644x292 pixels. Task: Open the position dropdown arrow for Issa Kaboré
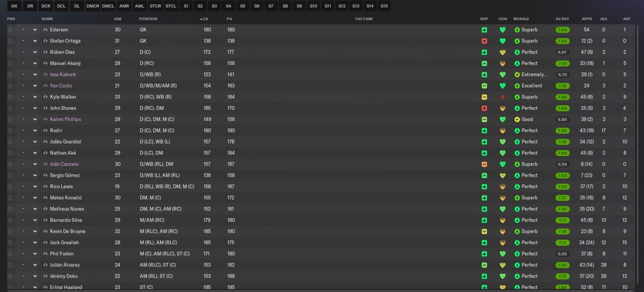click(x=35, y=75)
